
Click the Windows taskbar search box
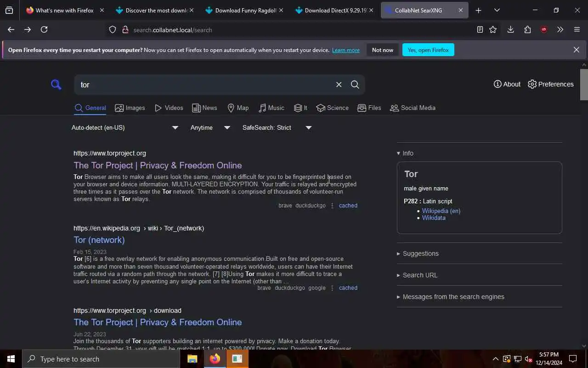point(101,359)
